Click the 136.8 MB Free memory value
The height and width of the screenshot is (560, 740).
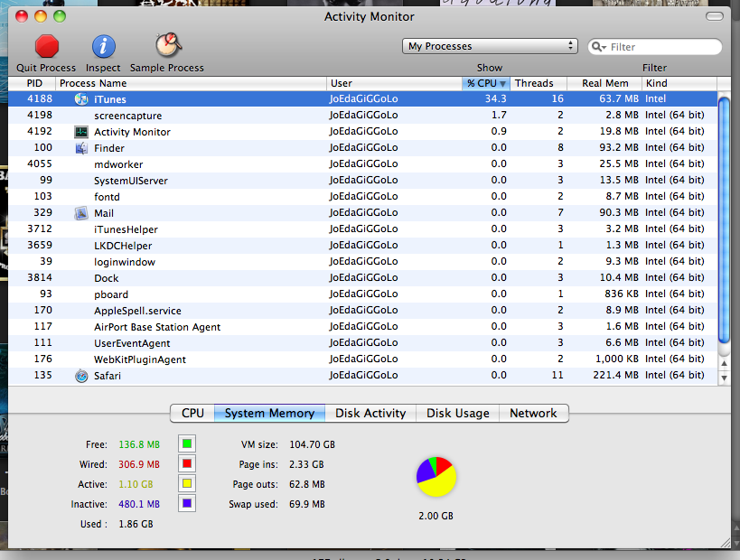[139, 444]
